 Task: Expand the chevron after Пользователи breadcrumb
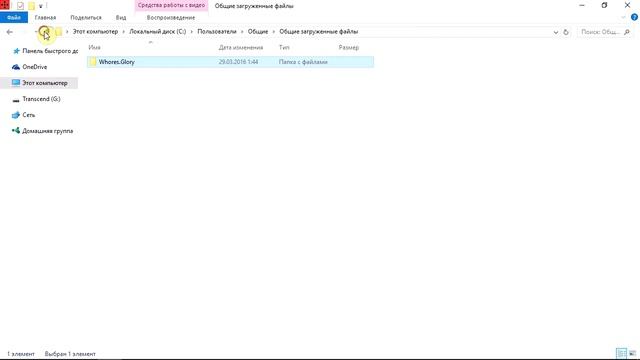242,32
